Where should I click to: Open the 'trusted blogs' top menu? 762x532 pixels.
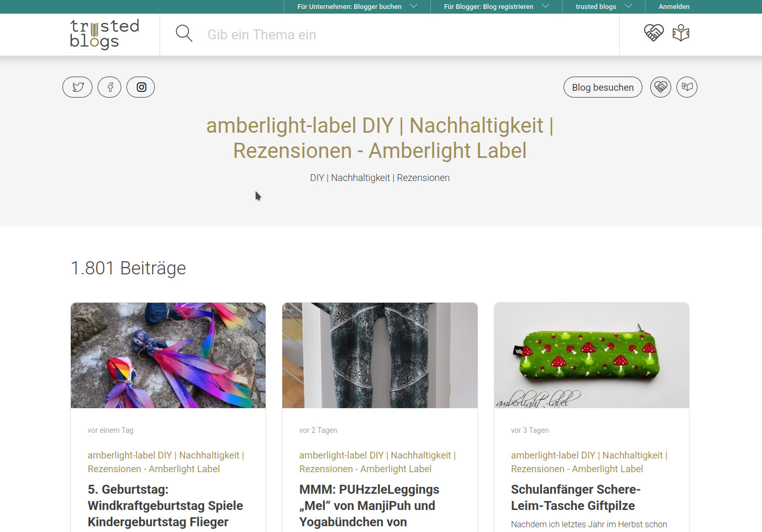coord(596,7)
